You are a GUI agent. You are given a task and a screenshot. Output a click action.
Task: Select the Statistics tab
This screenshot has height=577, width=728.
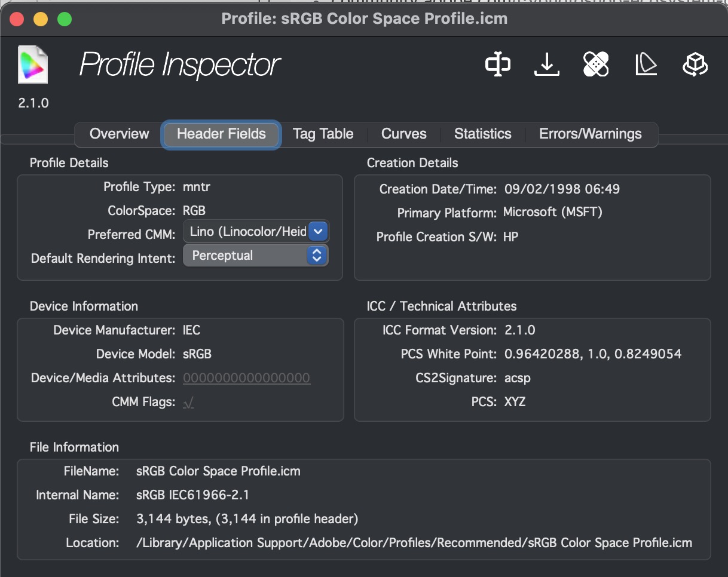point(482,134)
